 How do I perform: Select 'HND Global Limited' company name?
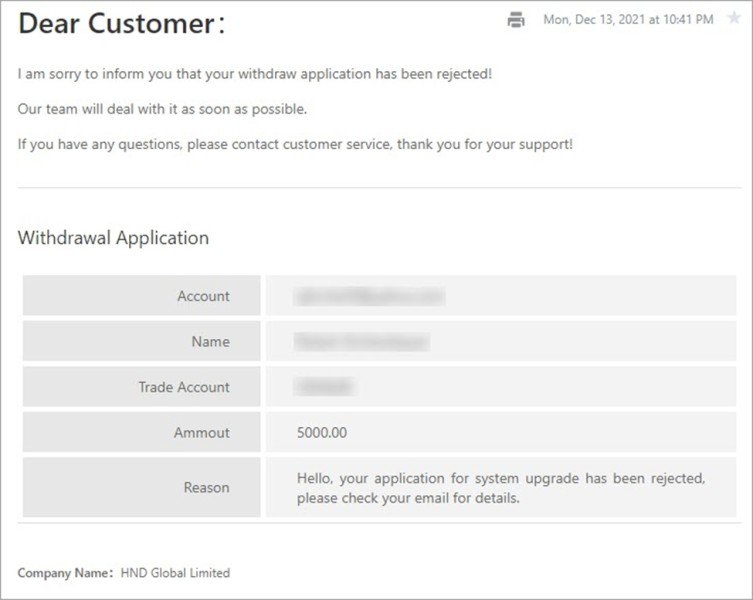pyautogui.click(x=175, y=573)
